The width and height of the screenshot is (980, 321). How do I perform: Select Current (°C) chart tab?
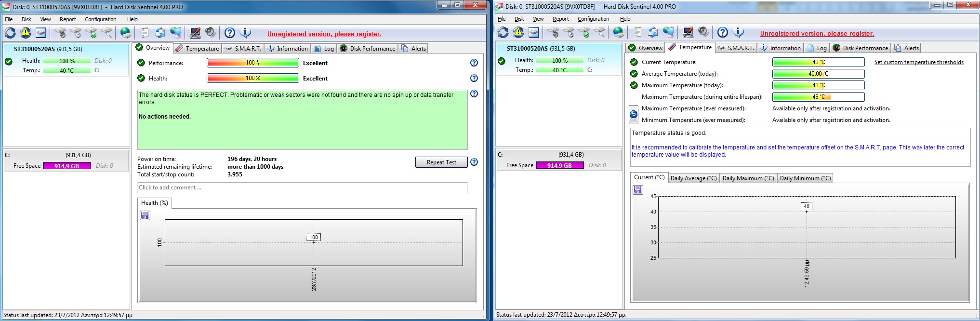(x=649, y=177)
